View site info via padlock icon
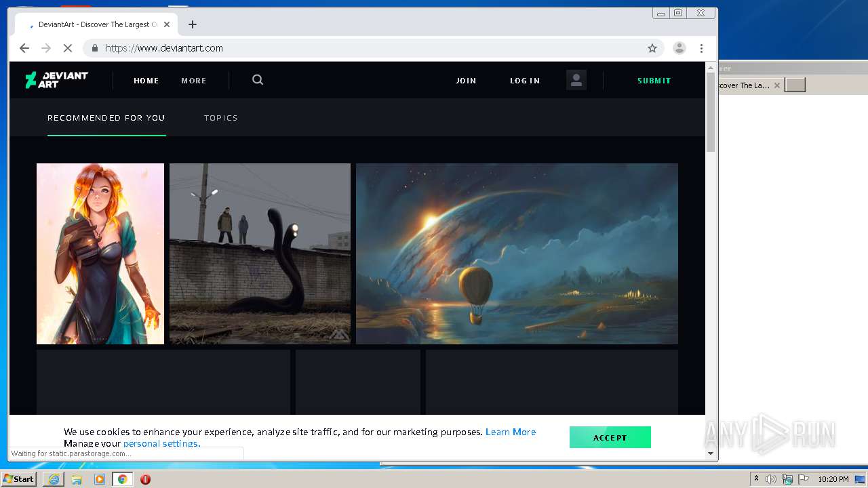This screenshot has width=868, height=488. 94,48
